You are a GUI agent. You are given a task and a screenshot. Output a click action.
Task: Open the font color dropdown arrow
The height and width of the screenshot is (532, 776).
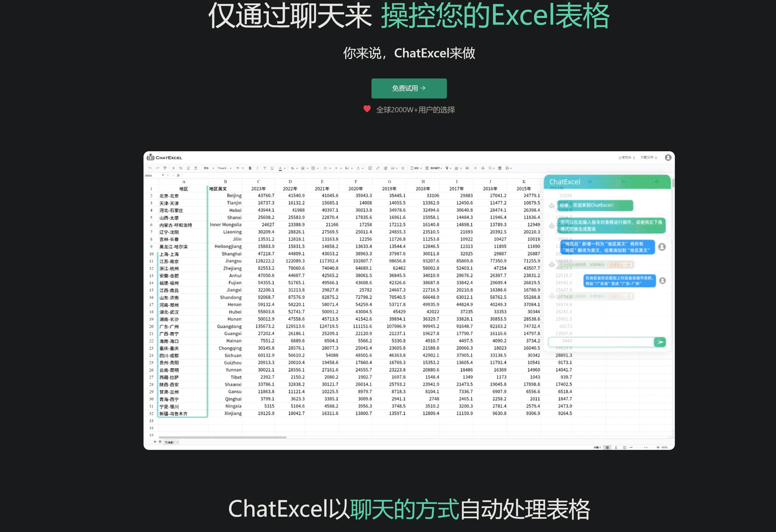point(285,169)
